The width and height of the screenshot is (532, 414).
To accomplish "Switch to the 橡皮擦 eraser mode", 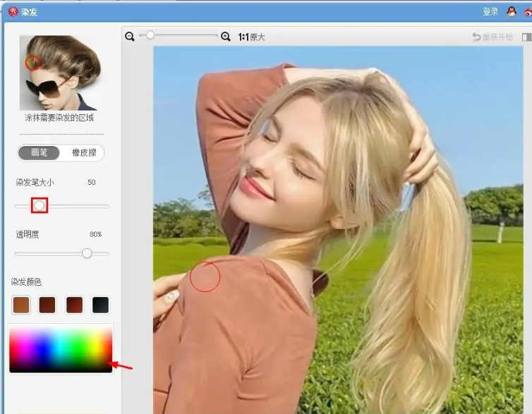I will pyautogui.click(x=83, y=152).
